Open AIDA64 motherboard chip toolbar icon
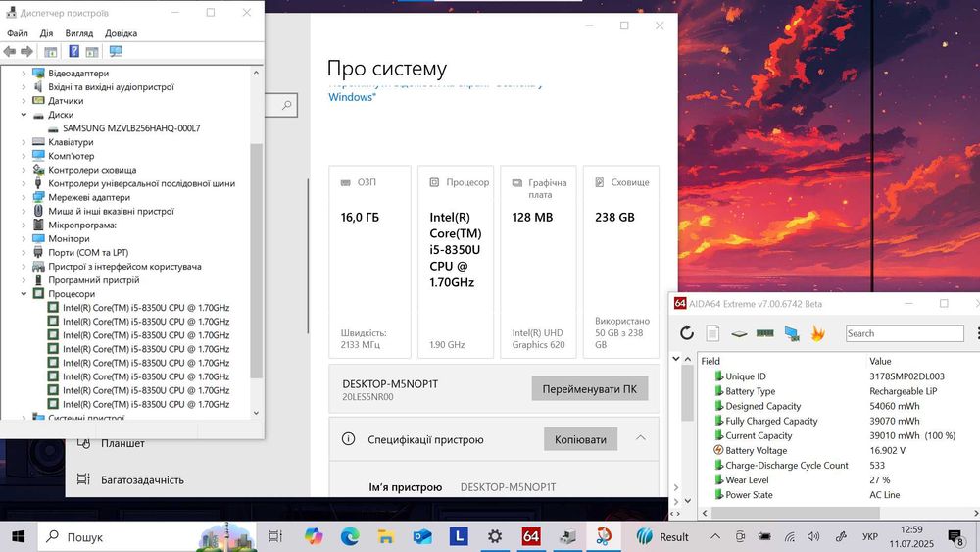Viewport: 980px width, 552px height. (x=739, y=333)
